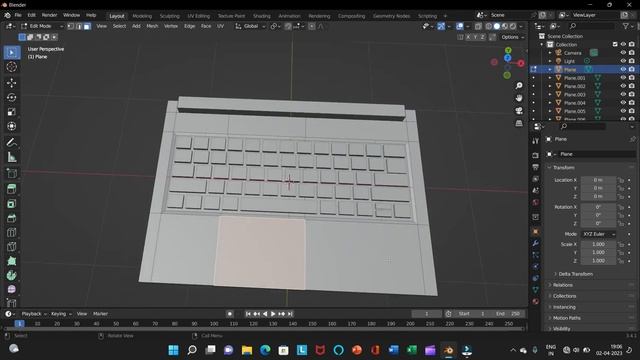Select the Poly Build tool
The height and width of the screenshot is (360, 640).
click(x=11, y=261)
